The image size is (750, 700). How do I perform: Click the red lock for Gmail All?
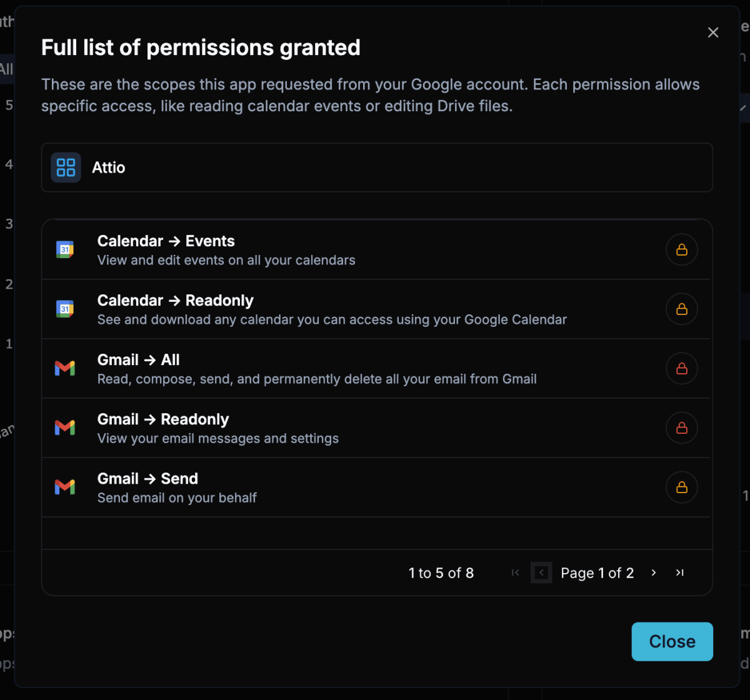point(681,368)
